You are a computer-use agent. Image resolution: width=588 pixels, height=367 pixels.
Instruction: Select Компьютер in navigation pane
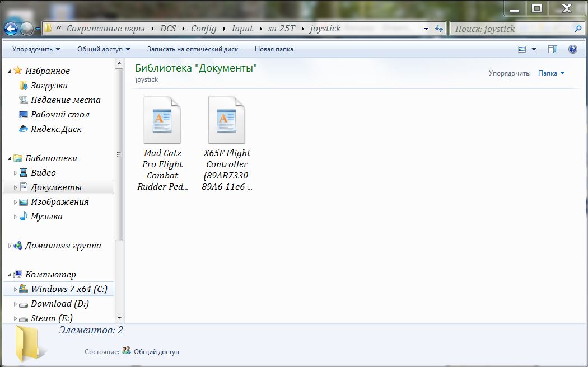click(x=50, y=275)
